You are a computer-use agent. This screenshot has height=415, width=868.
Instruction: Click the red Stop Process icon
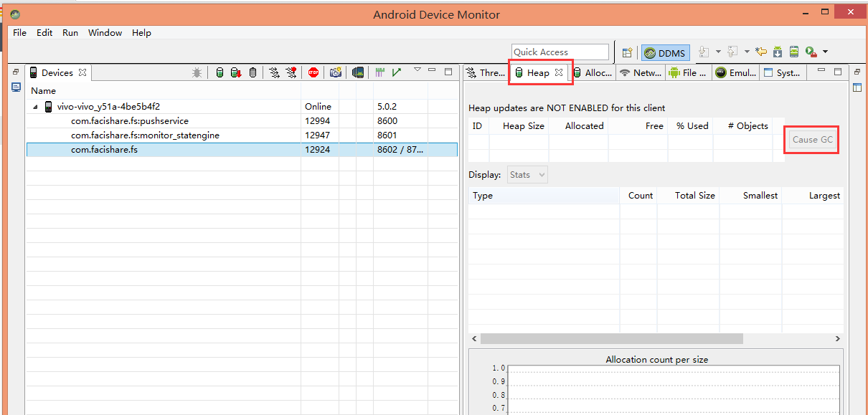click(x=313, y=72)
